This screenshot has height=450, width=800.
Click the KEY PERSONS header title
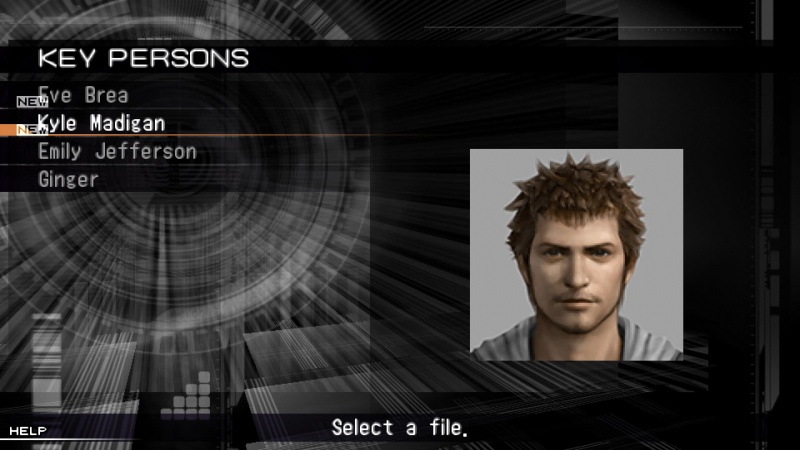[x=143, y=58]
